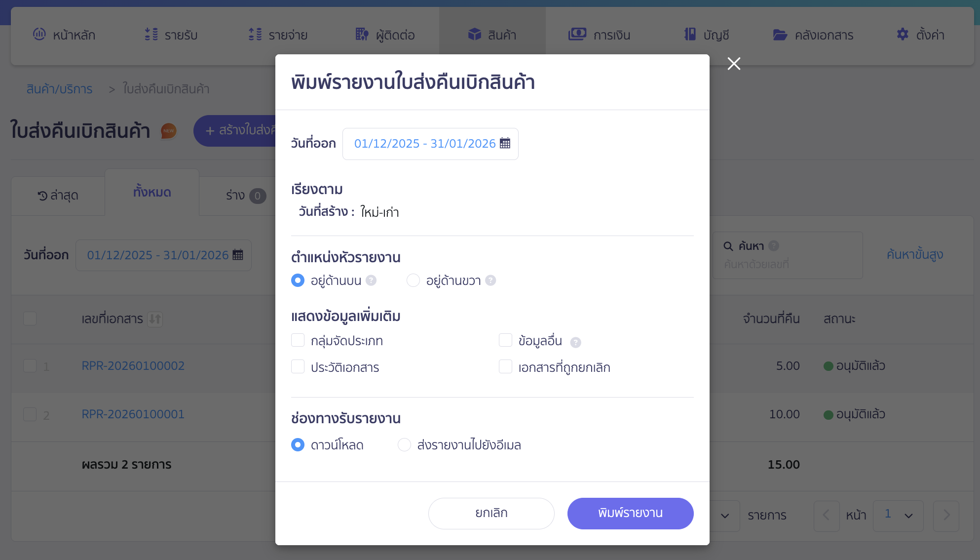The image size is (980, 560).
Task: Click the ตั้งค่า settings gear icon
Action: point(902,35)
